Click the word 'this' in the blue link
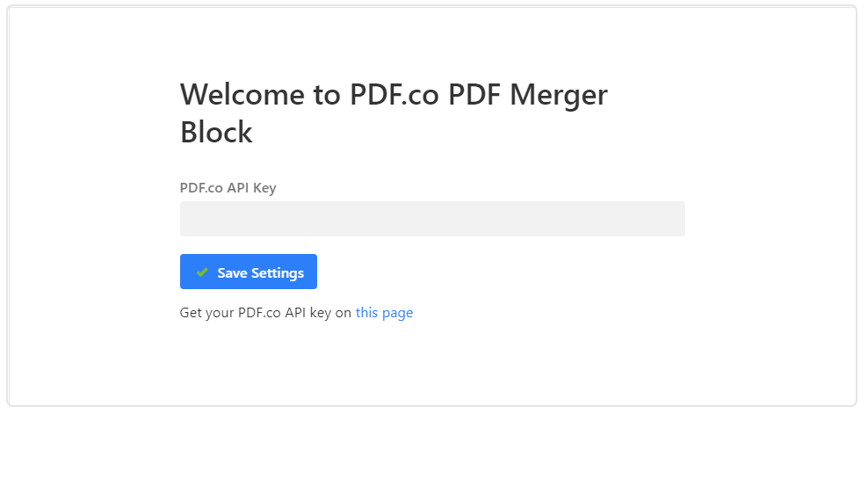 366,313
